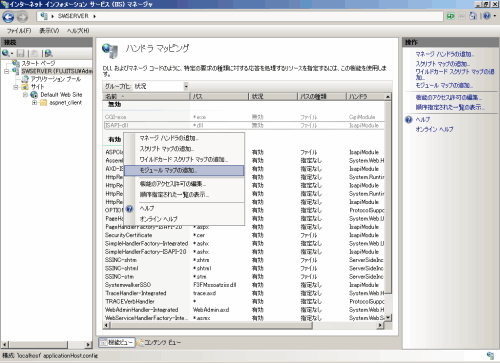Click the Forward navigation arrow button

[22, 17]
